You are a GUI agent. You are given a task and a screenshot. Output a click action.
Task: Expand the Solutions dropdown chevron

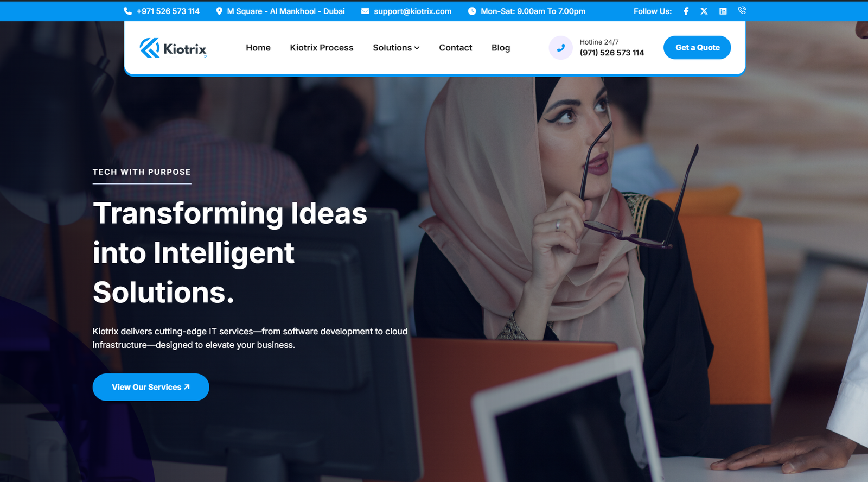tap(417, 48)
